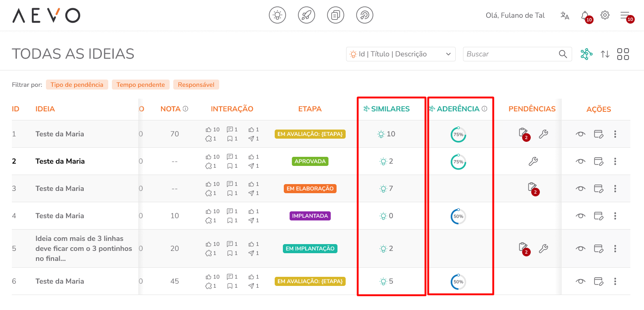Filter by Tempo pendente
Screen dimensions: 644x310
pos(141,85)
